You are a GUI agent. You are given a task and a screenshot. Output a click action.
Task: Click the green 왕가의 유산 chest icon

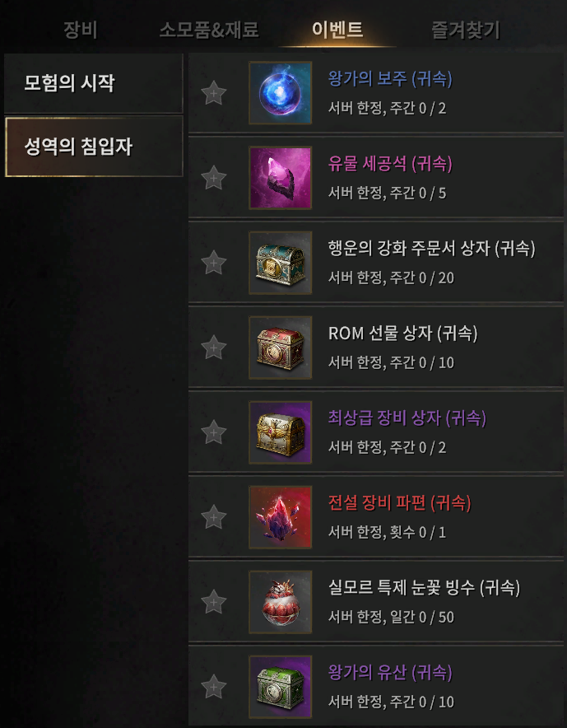(x=281, y=687)
